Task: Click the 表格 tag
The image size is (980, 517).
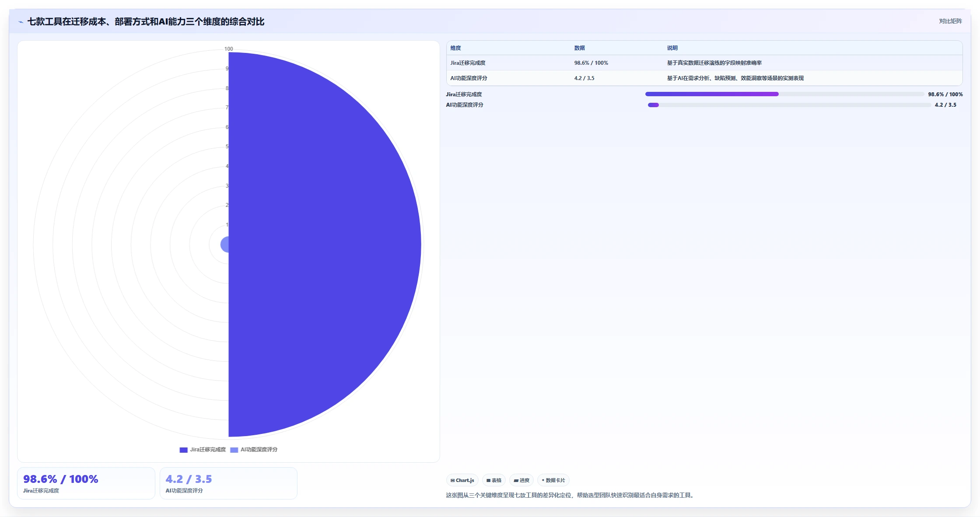Action: [x=494, y=480]
